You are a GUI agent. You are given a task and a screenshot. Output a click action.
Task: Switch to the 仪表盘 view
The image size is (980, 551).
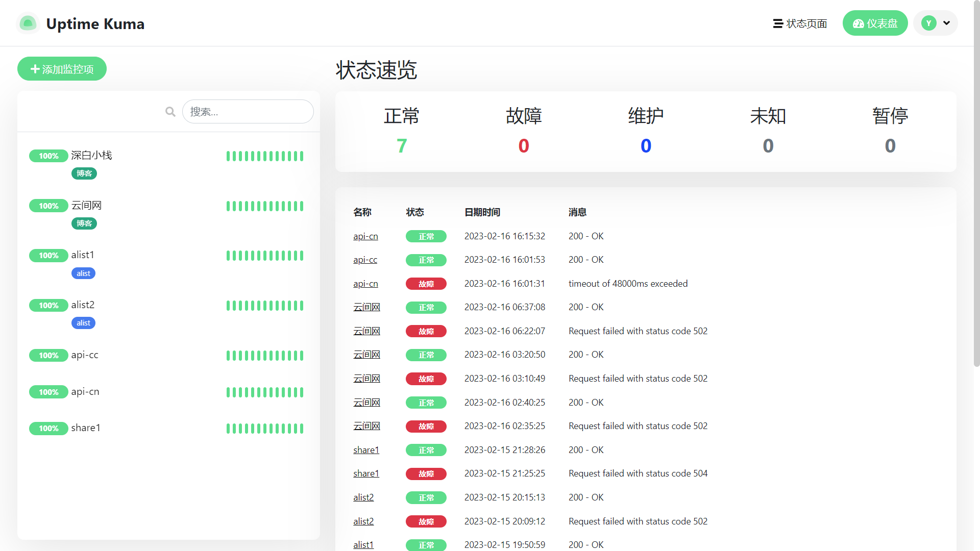tap(875, 23)
